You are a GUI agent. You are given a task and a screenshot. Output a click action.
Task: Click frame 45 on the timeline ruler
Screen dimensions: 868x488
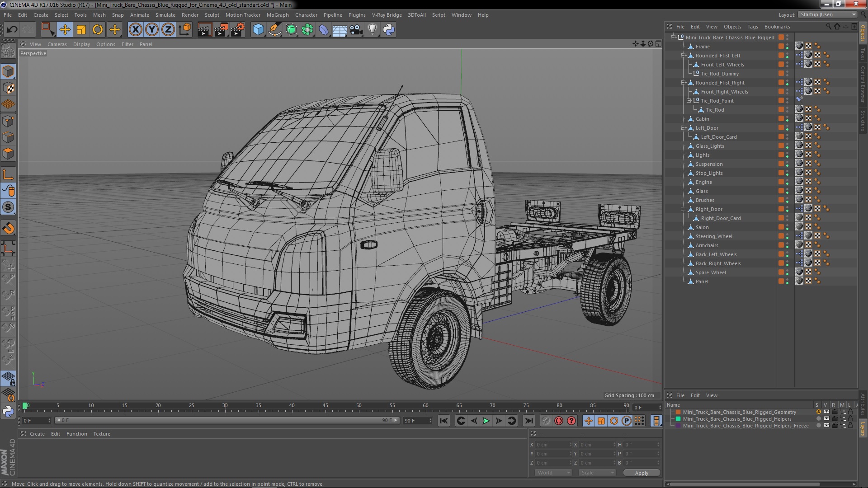coord(325,406)
